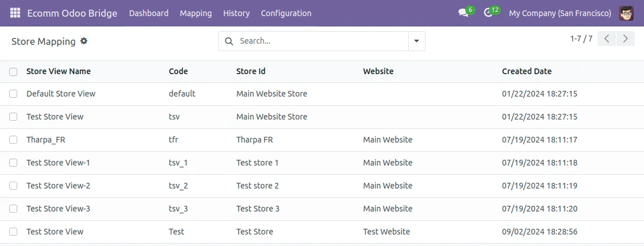Image resolution: width=644 pixels, height=246 pixels.
Task: Click the date 07/19/2024 18:11:17
Action: click(540, 140)
